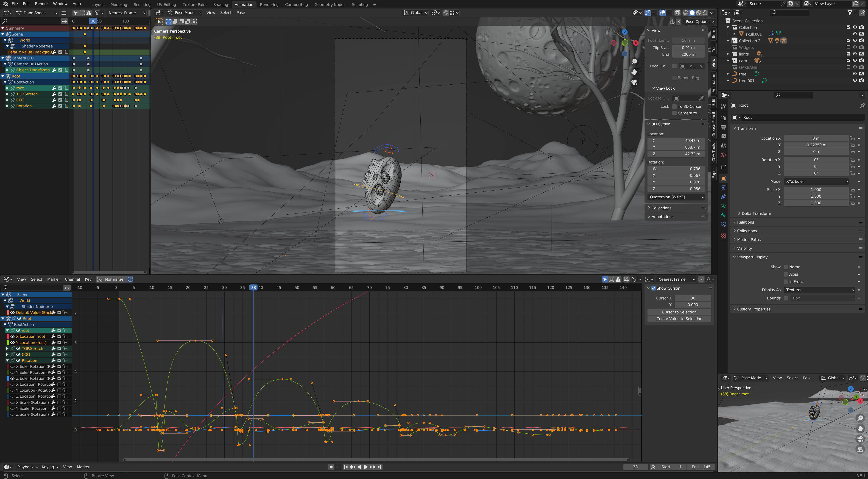Play animation in reverse

coord(359,467)
